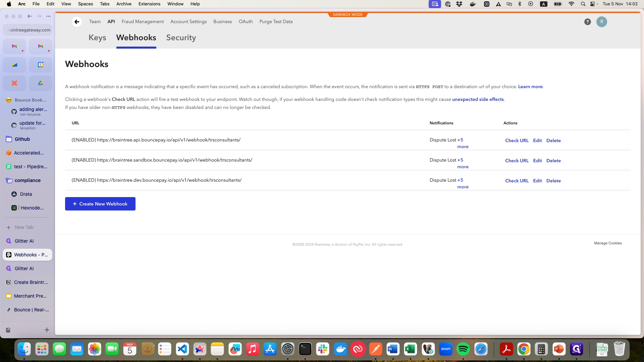644x362 pixels.
Task: Open Purge Test Data navigation item
Action: [x=276, y=21]
